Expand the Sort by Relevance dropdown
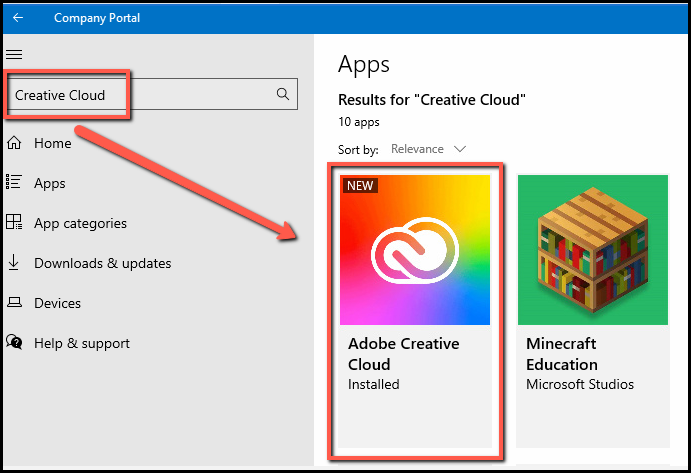691x473 pixels. click(x=428, y=149)
